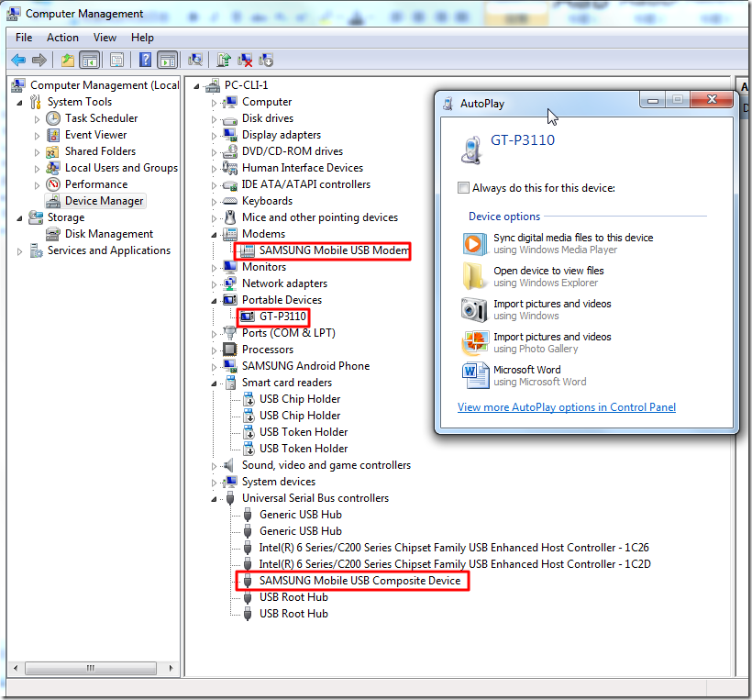
Task: Click the Keyboards device category icon
Action: [x=229, y=201]
